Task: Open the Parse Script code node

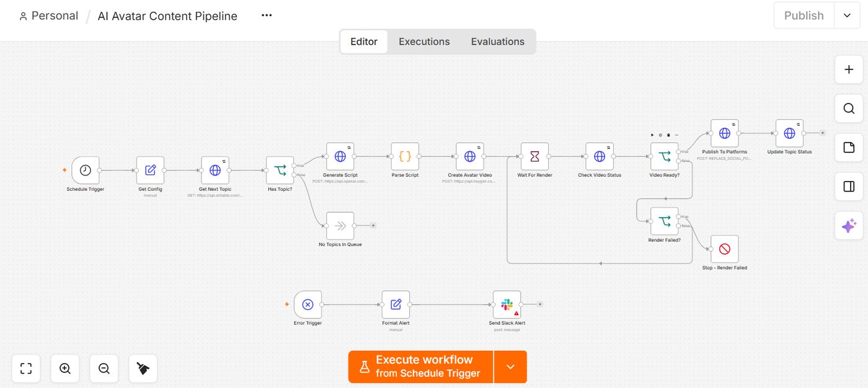Action: tap(405, 157)
